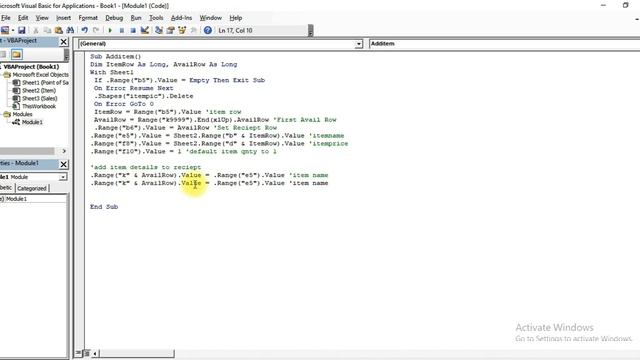Open the Add-Ins menu
640x360 pixels.
point(181,18)
